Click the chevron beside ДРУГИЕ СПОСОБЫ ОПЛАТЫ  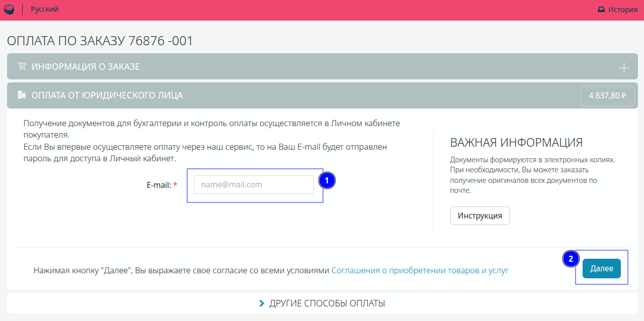click(262, 303)
